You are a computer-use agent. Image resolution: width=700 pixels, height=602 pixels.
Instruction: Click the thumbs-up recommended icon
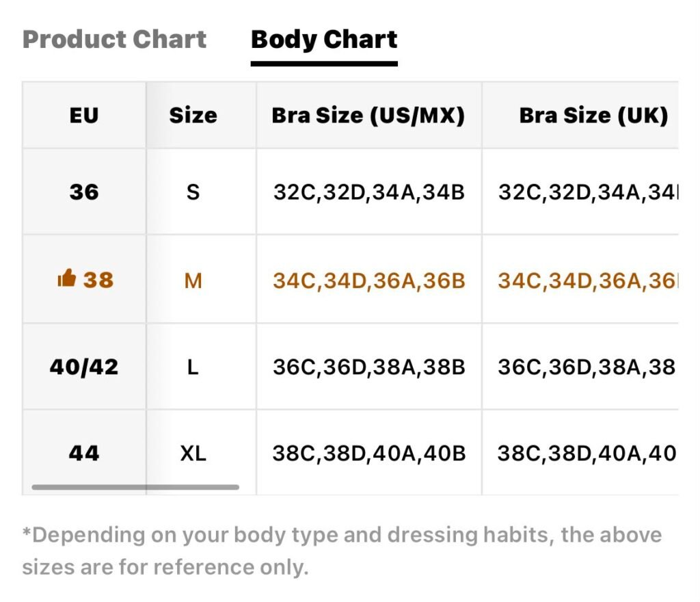click(x=67, y=278)
